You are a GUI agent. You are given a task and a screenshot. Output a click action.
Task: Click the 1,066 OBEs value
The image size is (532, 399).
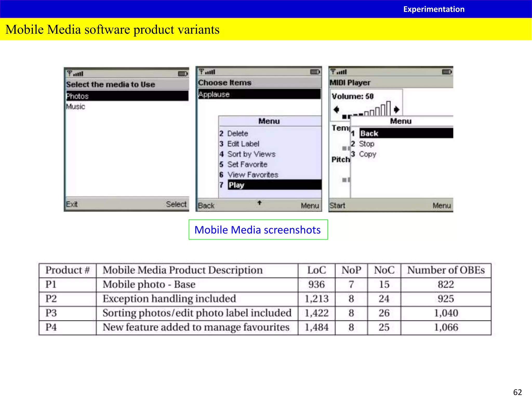pos(446,328)
